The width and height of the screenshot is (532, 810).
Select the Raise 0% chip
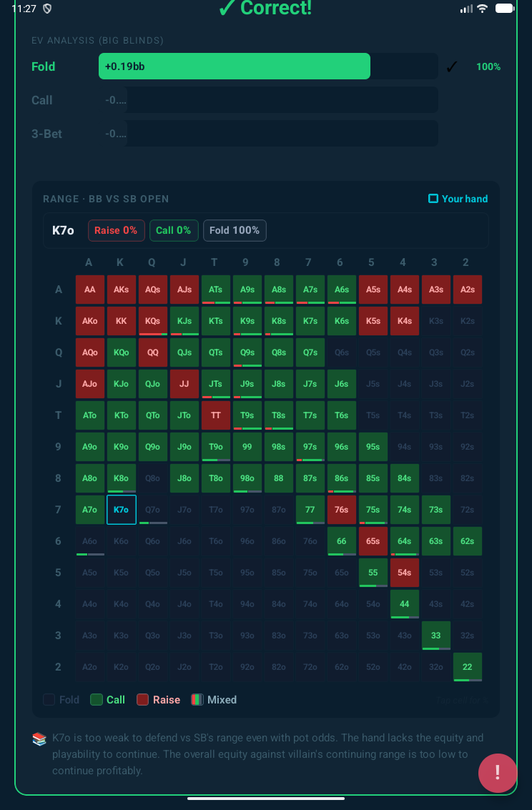pos(116,230)
